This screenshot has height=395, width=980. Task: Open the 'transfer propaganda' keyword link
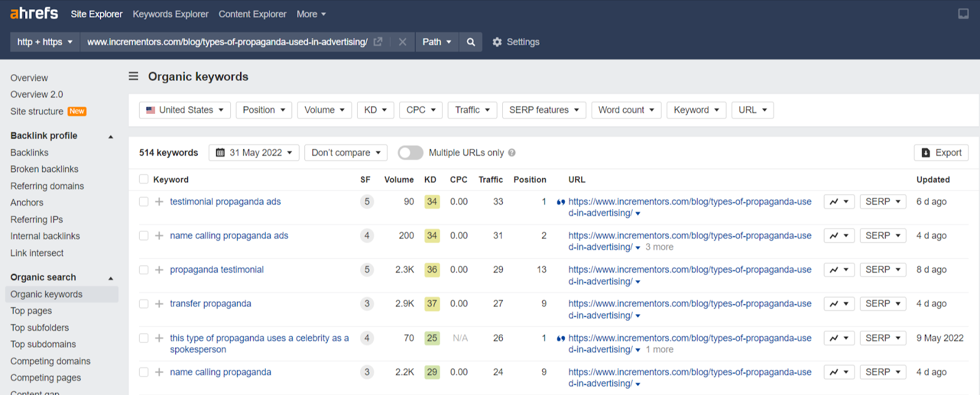click(x=211, y=304)
